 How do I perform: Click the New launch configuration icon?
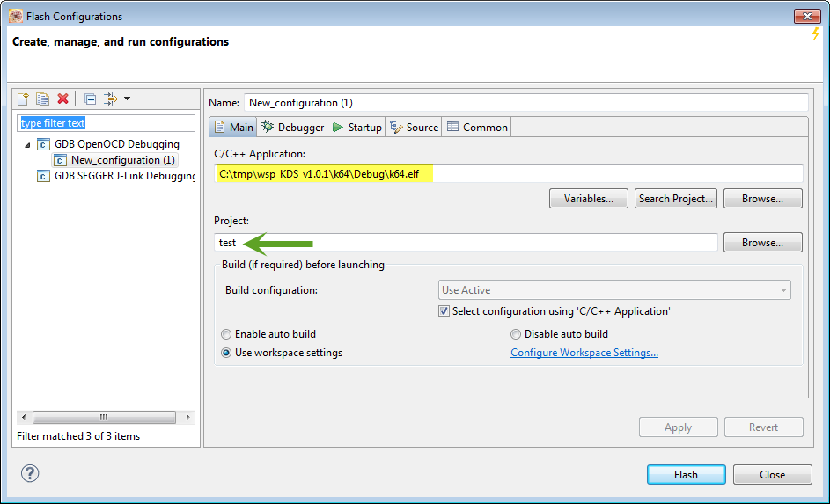(x=24, y=99)
